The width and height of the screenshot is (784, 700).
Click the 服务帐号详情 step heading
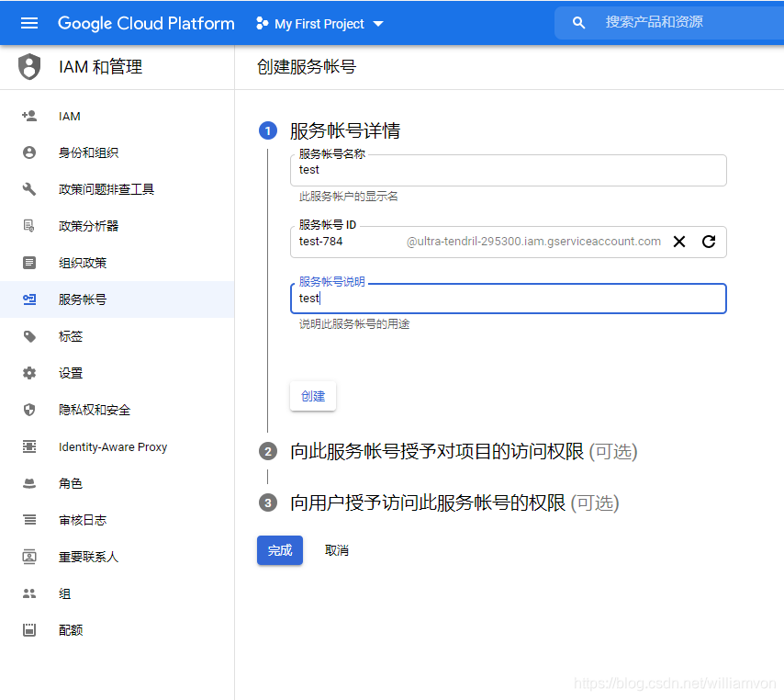(345, 130)
